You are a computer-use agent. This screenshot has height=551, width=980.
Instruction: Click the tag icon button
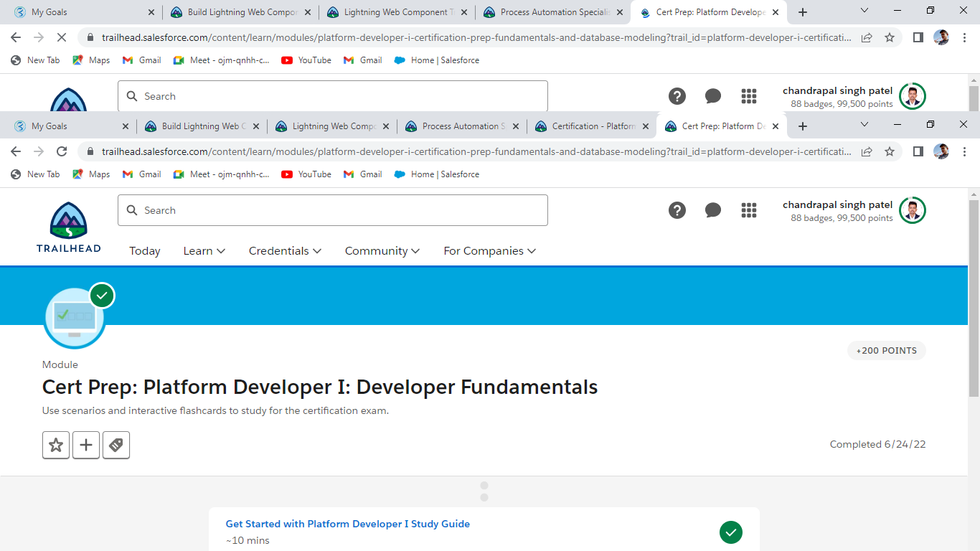click(x=116, y=445)
